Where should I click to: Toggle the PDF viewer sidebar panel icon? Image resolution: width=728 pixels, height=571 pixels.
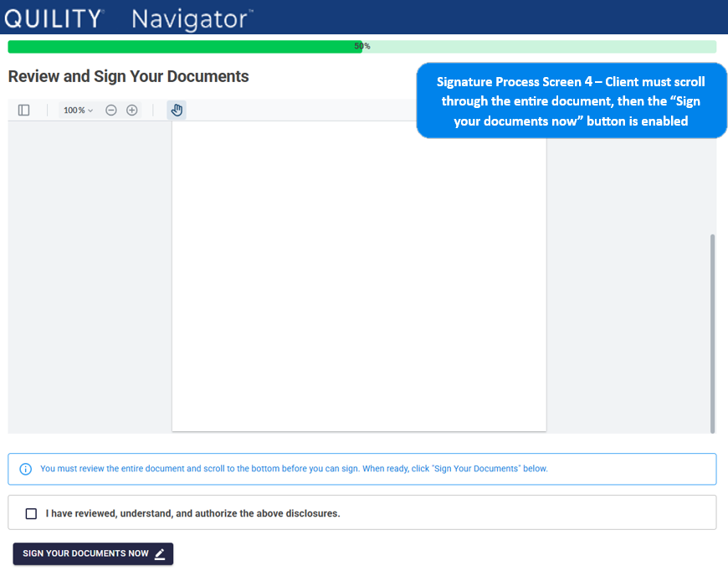point(23,111)
